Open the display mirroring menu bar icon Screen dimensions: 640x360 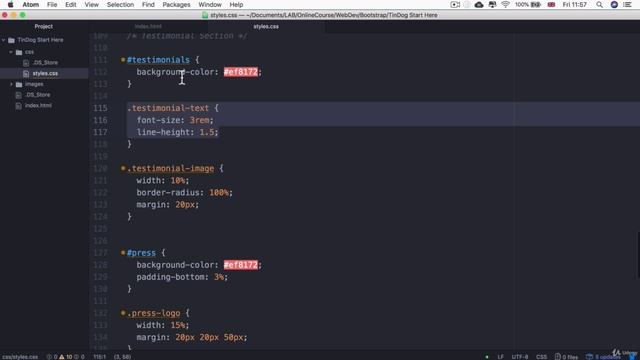click(x=492, y=4)
